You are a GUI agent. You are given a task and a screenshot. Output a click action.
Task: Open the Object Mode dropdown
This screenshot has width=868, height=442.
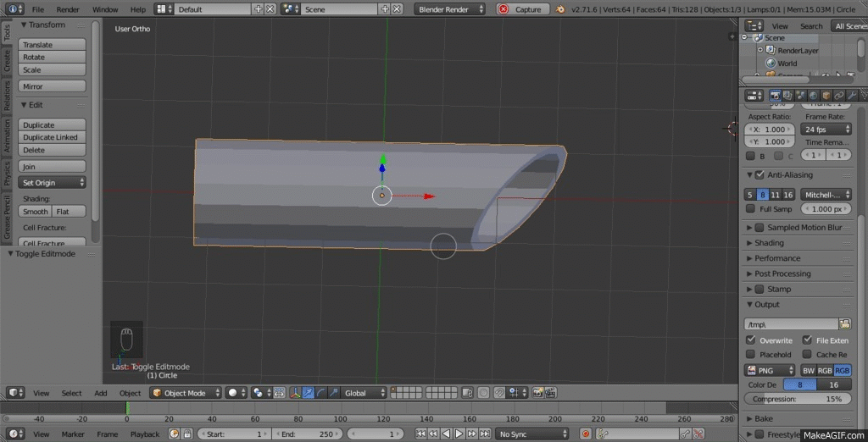coord(185,393)
